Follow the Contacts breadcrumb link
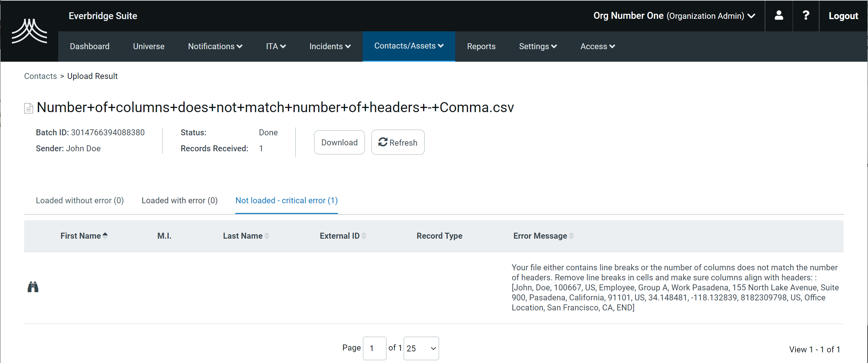 coord(40,76)
